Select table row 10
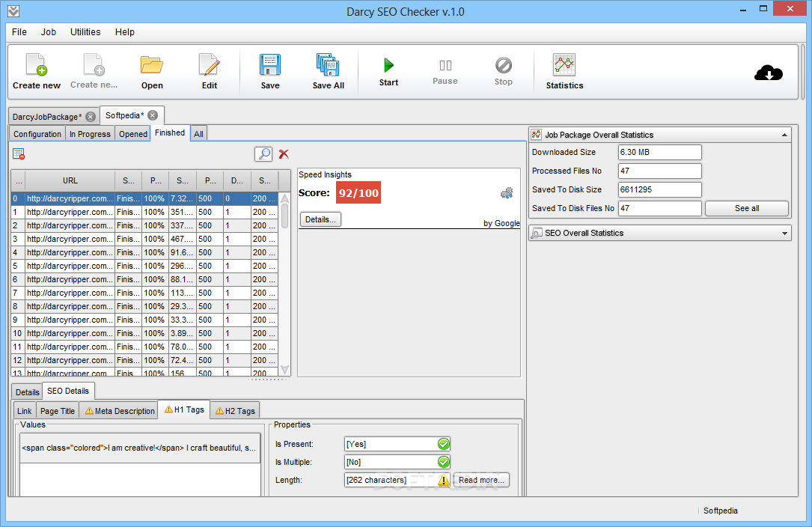 click(x=144, y=333)
